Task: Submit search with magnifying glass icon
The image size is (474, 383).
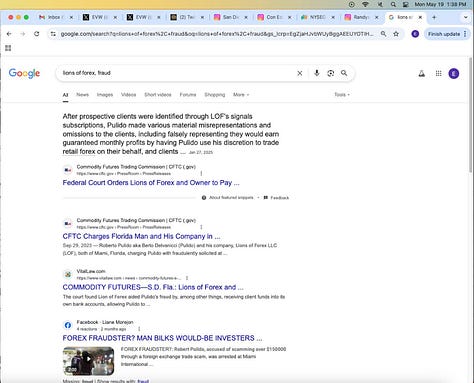Action: pyautogui.click(x=344, y=73)
